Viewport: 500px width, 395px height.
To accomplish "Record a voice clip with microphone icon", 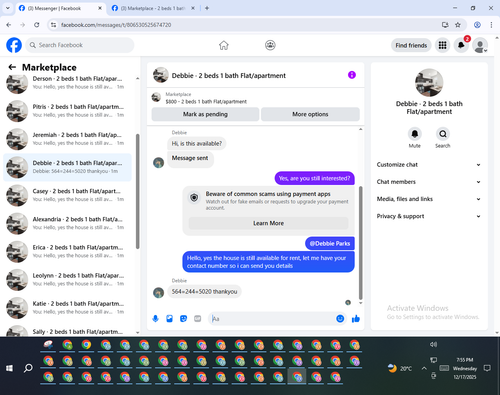I will click(155, 319).
